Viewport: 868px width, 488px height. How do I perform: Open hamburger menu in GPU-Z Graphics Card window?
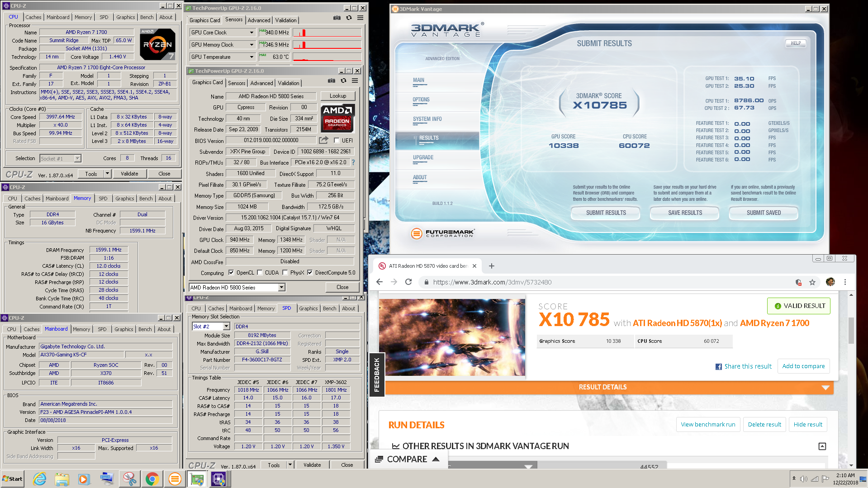(x=355, y=81)
